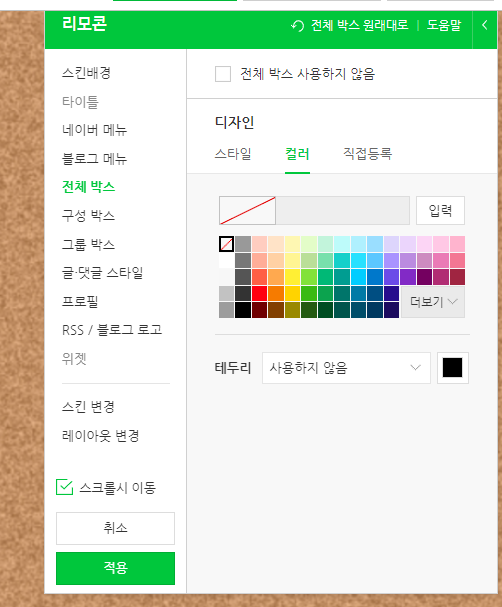502x607 pixels.
Task: Click the 디자인 section heading
Action: [235, 122]
